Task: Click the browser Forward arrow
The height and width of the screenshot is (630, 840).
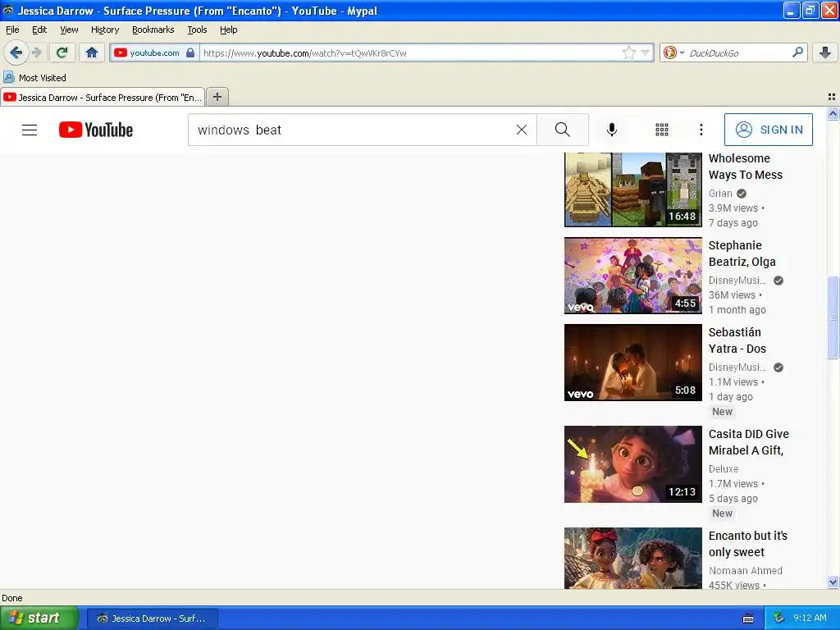Action: point(36,52)
